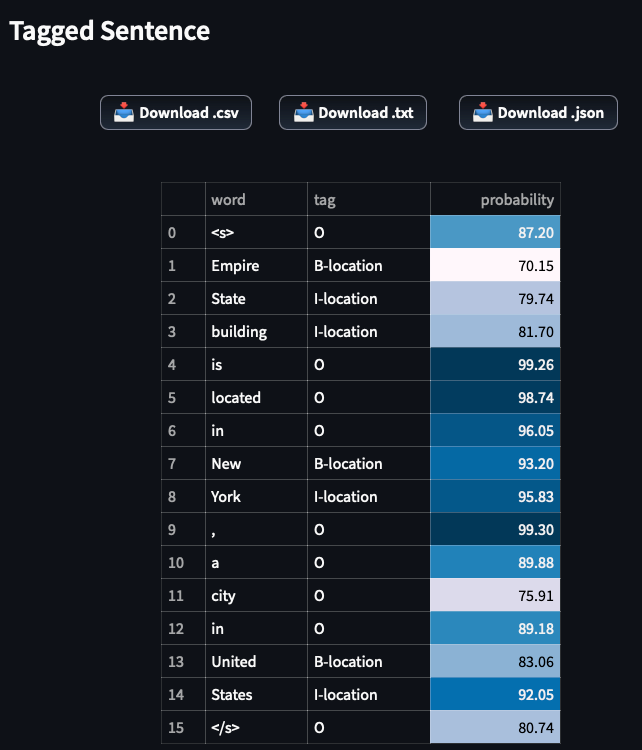Click the inbox icon on Download .json
642x750 pixels.
483,112
